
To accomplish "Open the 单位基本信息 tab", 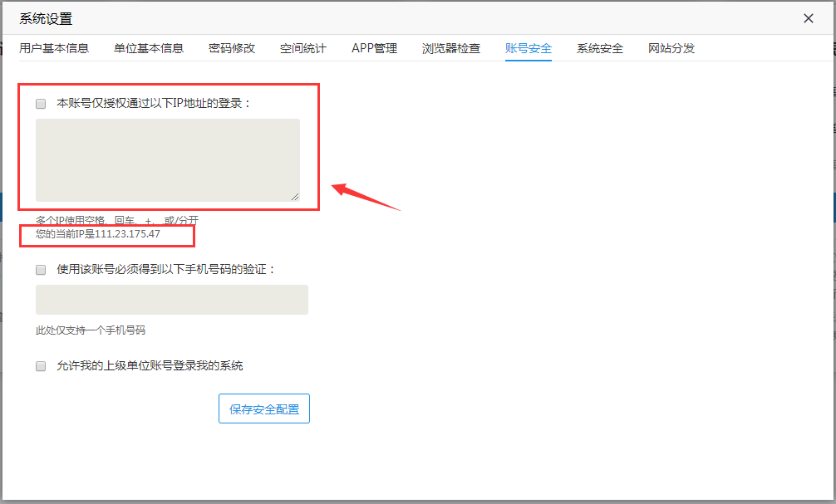I will (149, 48).
